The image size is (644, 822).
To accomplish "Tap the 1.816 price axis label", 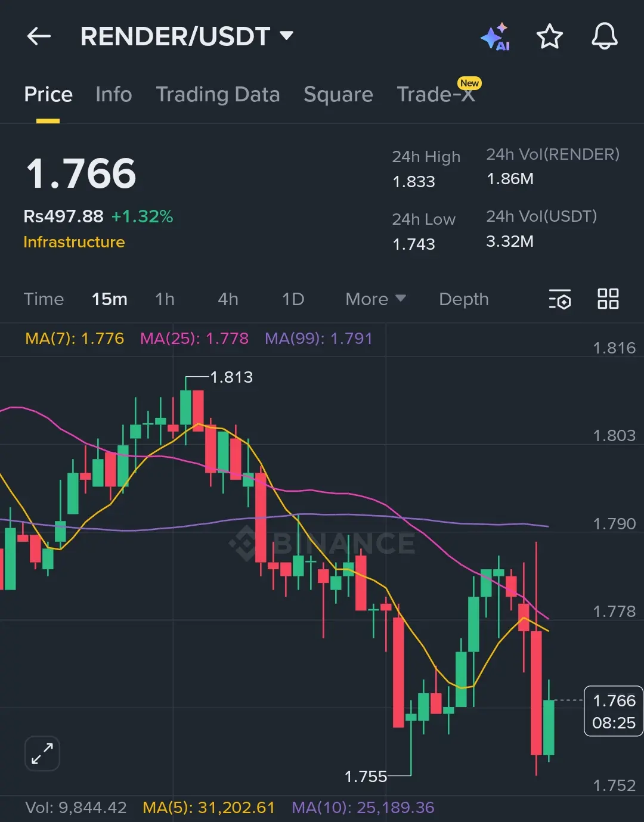I will pyautogui.click(x=614, y=348).
